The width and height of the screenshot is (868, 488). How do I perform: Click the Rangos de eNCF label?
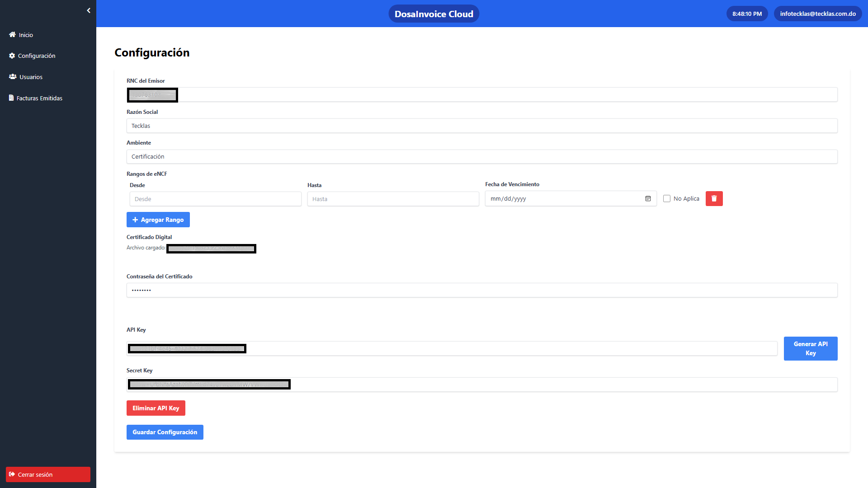point(146,174)
